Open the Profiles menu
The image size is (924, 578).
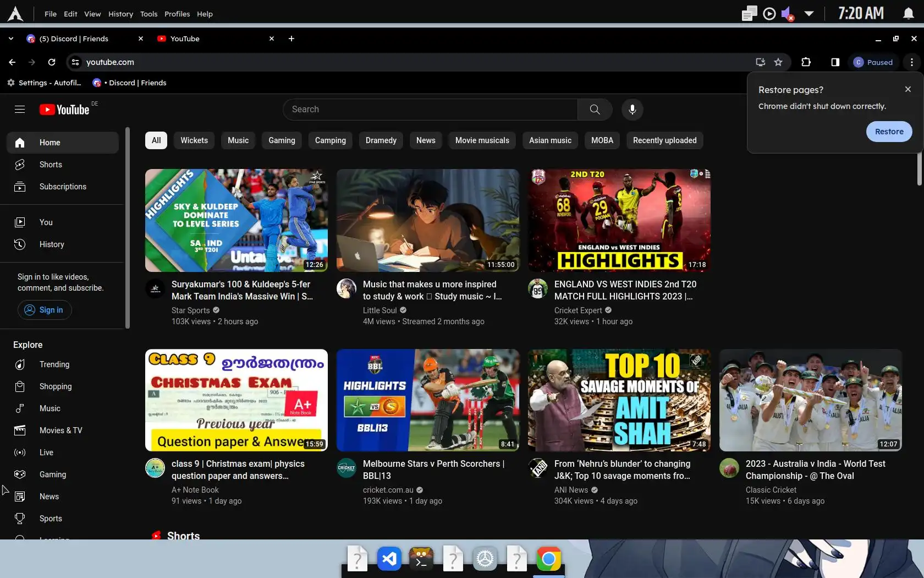coord(177,14)
